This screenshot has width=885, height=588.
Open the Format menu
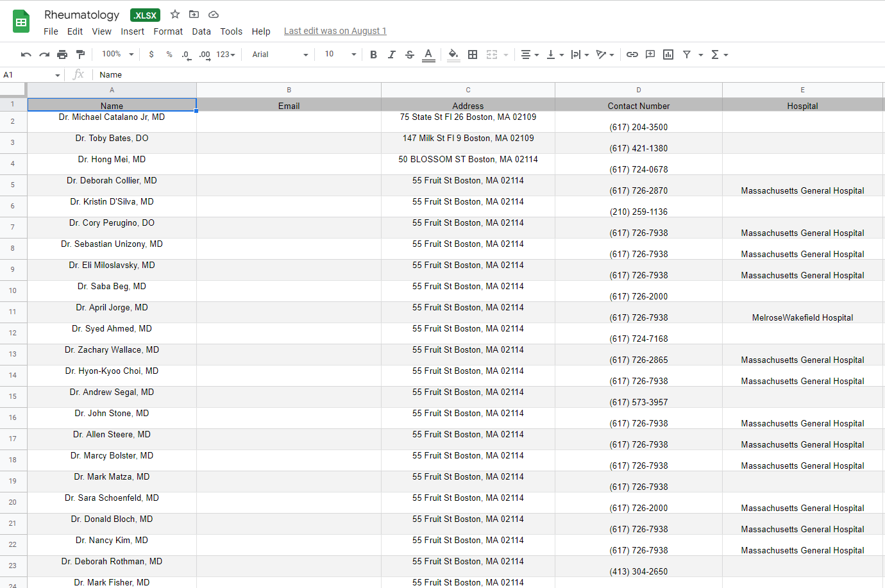(168, 31)
